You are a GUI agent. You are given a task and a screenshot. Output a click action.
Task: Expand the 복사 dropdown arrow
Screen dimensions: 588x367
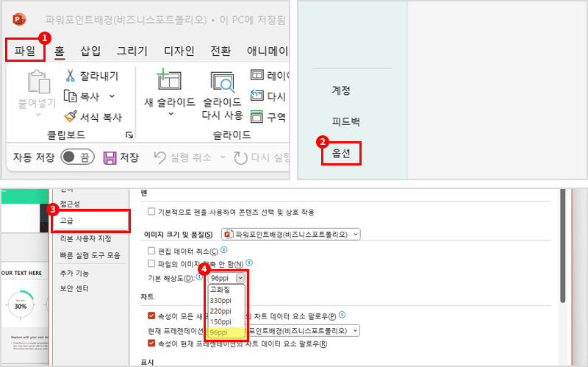(x=112, y=96)
